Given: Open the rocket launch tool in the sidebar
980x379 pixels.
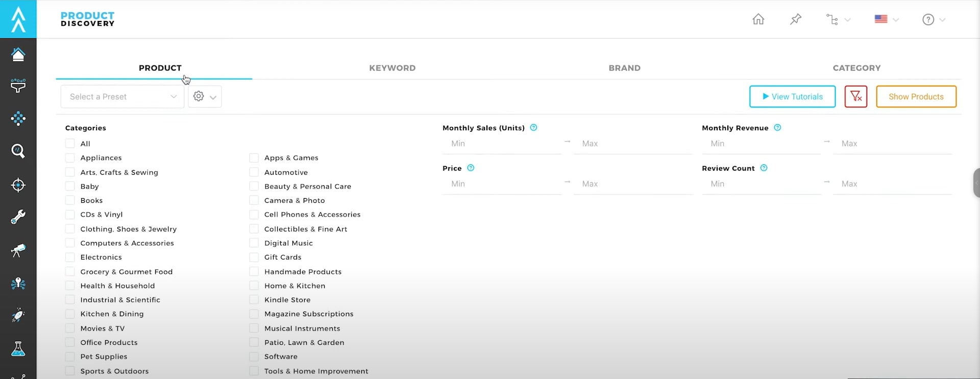Looking at the screenshot, I should pyautogui.click(x=18, y=316).
